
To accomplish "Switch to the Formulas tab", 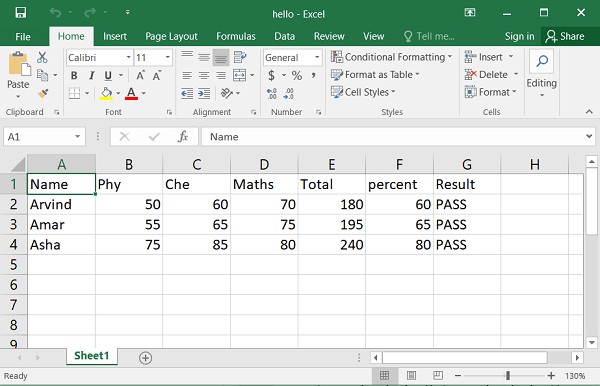I will (236, 36).
